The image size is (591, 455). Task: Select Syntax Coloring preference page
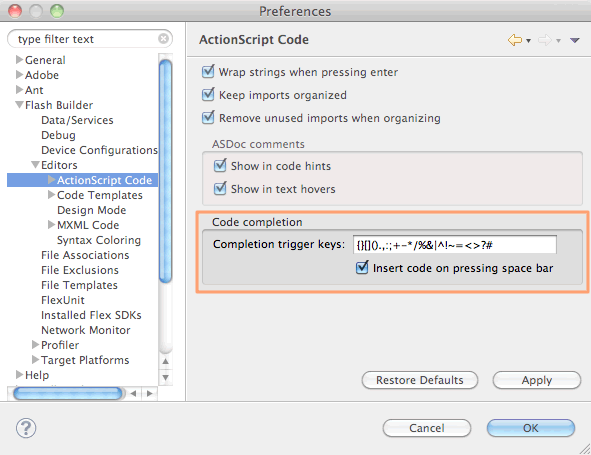click(99, 240)
